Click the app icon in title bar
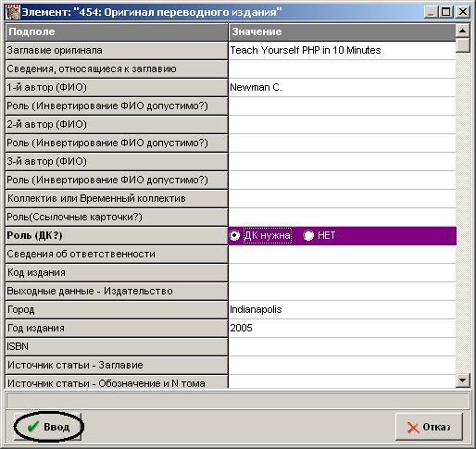This screenshot has height=449, width=476. coord(13,12)
